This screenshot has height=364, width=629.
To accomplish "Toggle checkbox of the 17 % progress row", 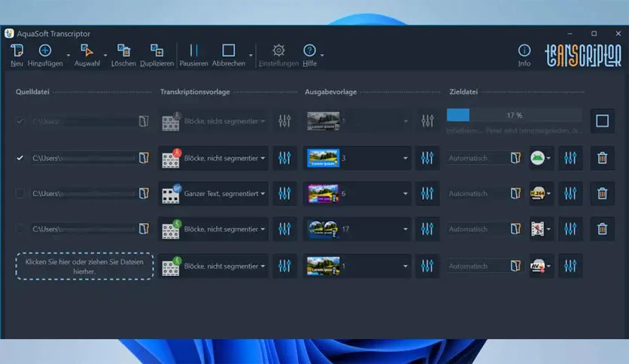I will tap(20, 121).
